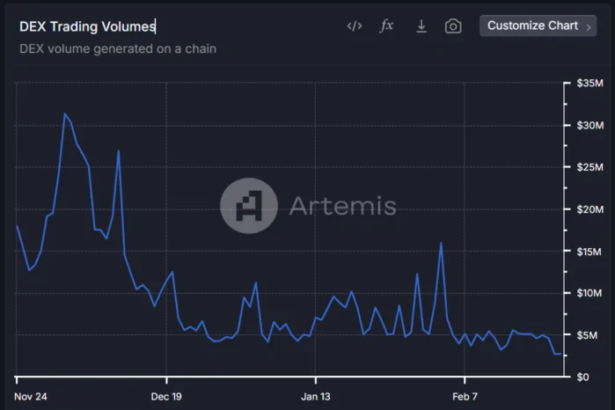The image size is (615, 410).
Task: Click the $15M axis label
Action: coord(589,251)
